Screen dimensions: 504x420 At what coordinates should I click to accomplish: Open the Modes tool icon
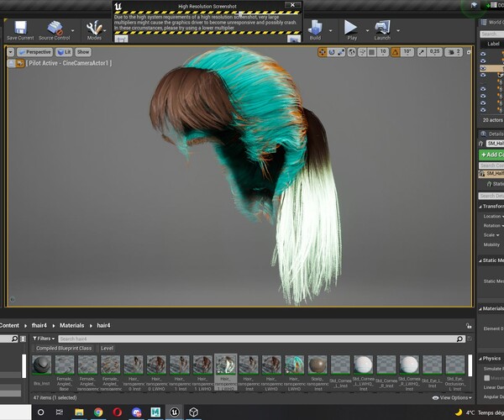click(x=94, y=29)
